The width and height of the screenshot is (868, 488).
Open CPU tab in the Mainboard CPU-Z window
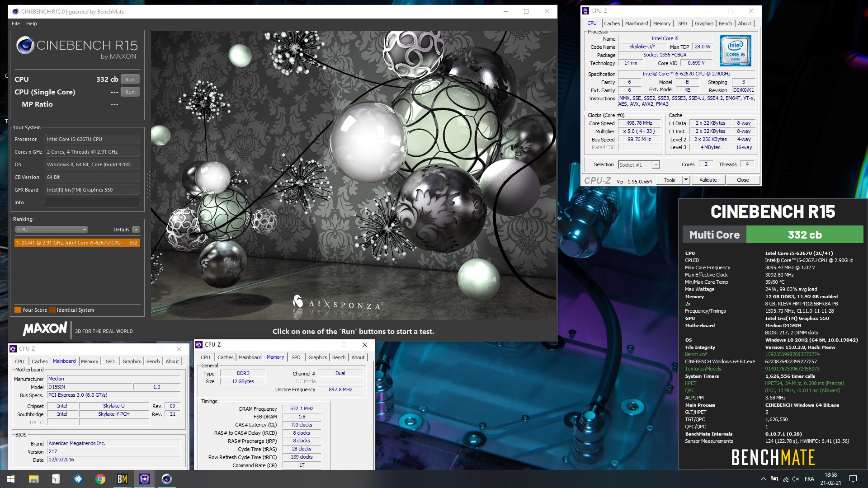[19, 361]
